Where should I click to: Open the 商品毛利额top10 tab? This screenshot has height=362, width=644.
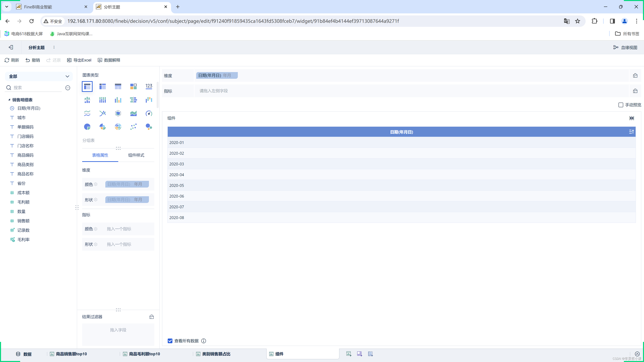142,354
